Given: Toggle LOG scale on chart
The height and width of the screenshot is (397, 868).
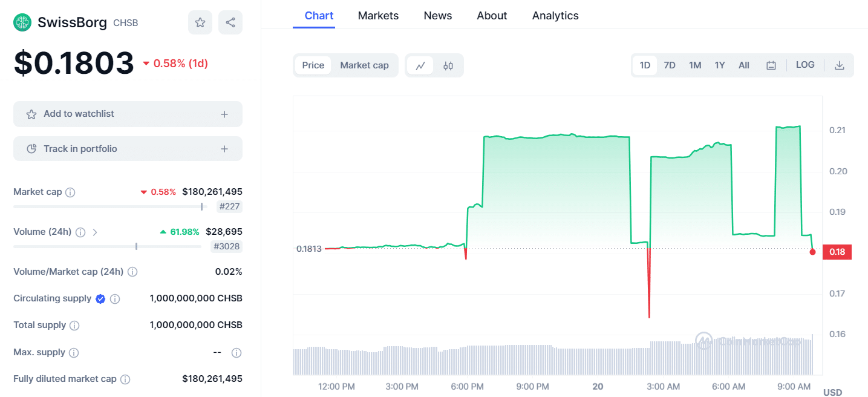Looking at the screenshot, I should (805, 65).
